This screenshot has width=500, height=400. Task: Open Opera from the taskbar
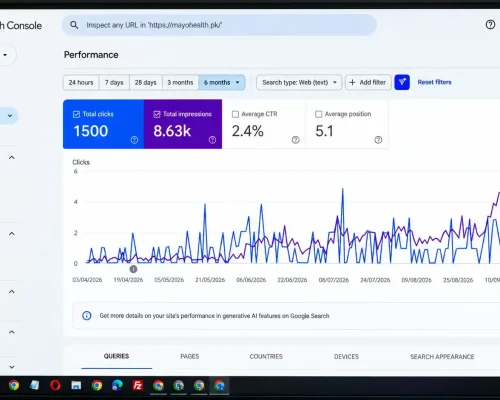(x=55, y=385)
